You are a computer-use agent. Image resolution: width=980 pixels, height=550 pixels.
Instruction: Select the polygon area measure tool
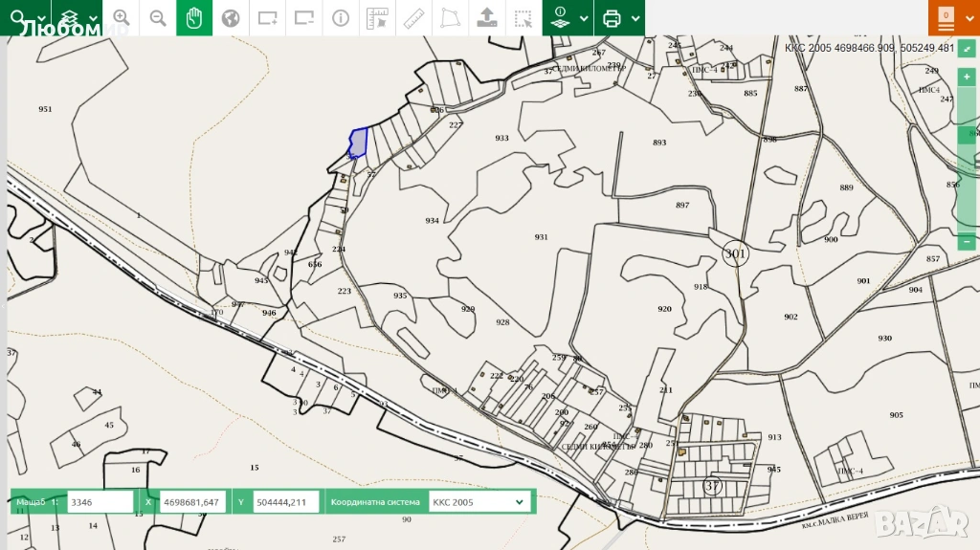[x=450, y=18]
